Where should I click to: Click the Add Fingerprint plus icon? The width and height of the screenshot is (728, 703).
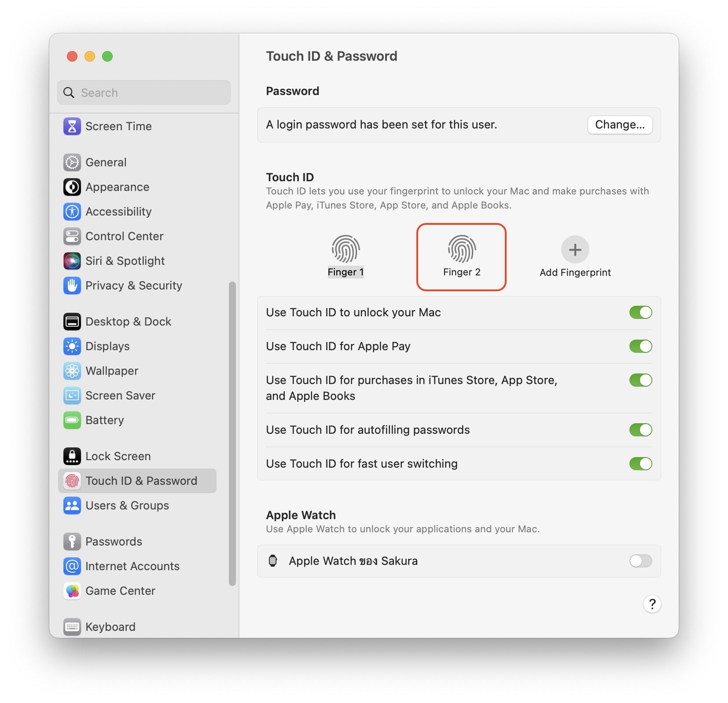tap(575, 249)
